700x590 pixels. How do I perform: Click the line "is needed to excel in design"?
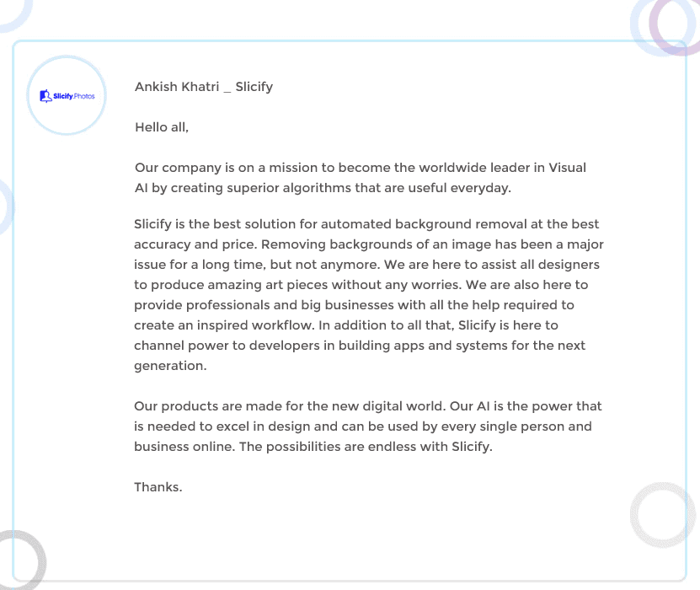362,426
